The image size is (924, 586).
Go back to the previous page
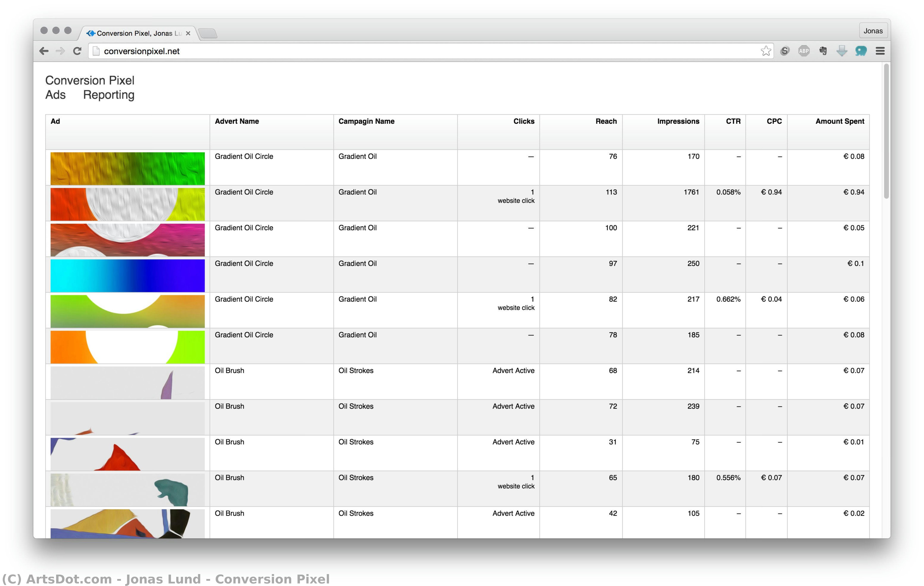pos(44,51)
